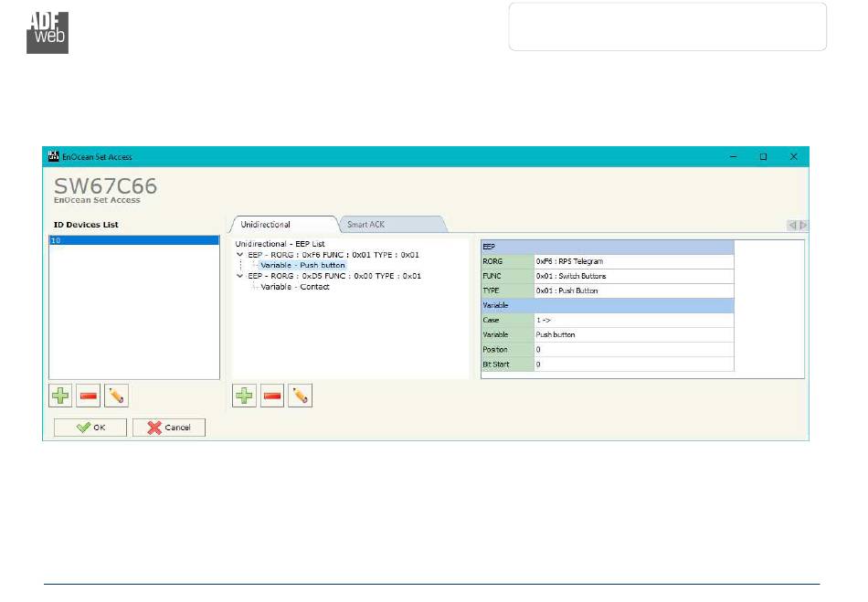Click the Bit Start value field
Viewport: 868px width, 602px height.
(x=633, y=364)
